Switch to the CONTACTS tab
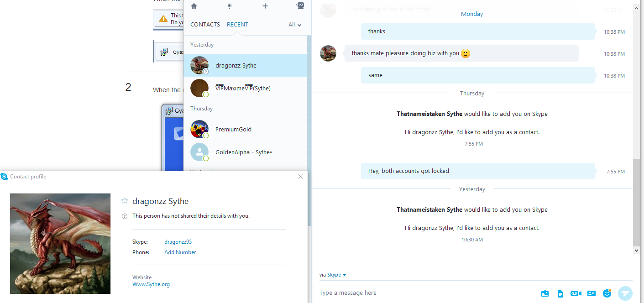This screenshot has height=303, width=644. pyautogui.click(x=205, y=25)
